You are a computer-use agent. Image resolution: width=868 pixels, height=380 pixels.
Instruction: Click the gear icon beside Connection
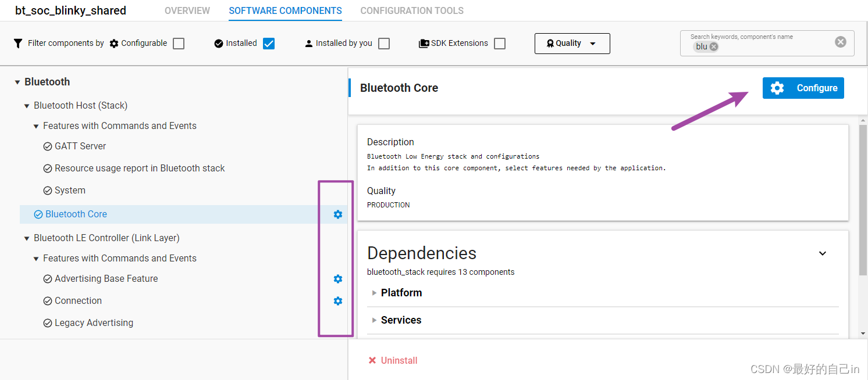pyautogui.click(x=338, y=301)
